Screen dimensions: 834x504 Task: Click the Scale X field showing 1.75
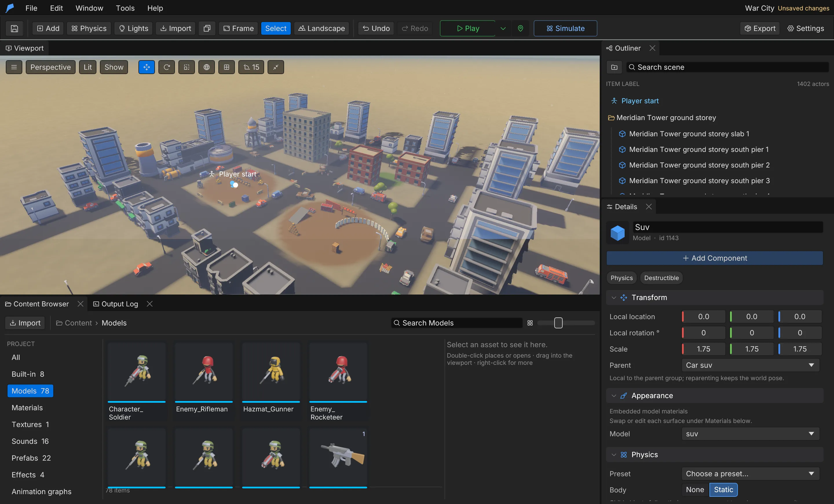(x=703, y=349)
